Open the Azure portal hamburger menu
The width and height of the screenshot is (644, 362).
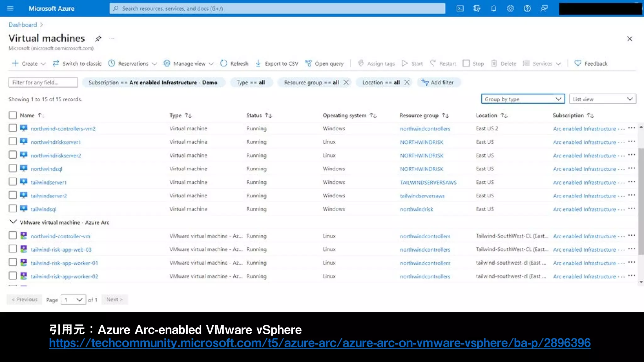(10, 8)
